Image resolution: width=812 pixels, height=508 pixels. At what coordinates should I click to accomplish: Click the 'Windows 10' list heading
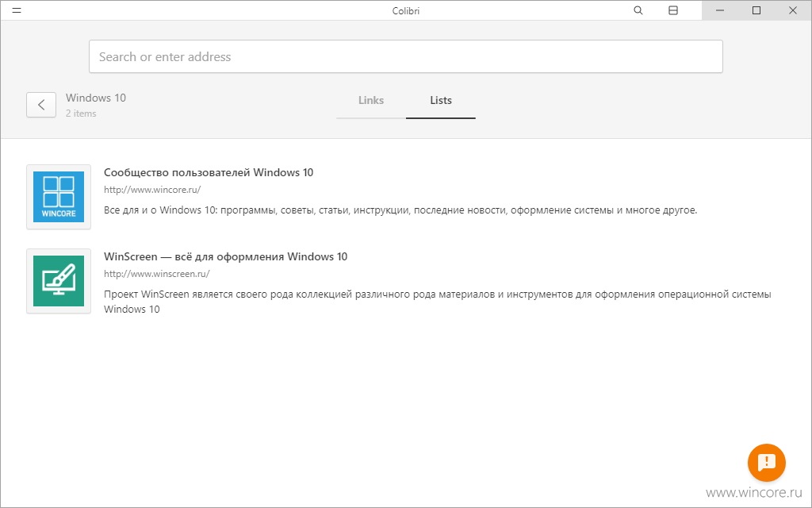click(x=96, y=98)
